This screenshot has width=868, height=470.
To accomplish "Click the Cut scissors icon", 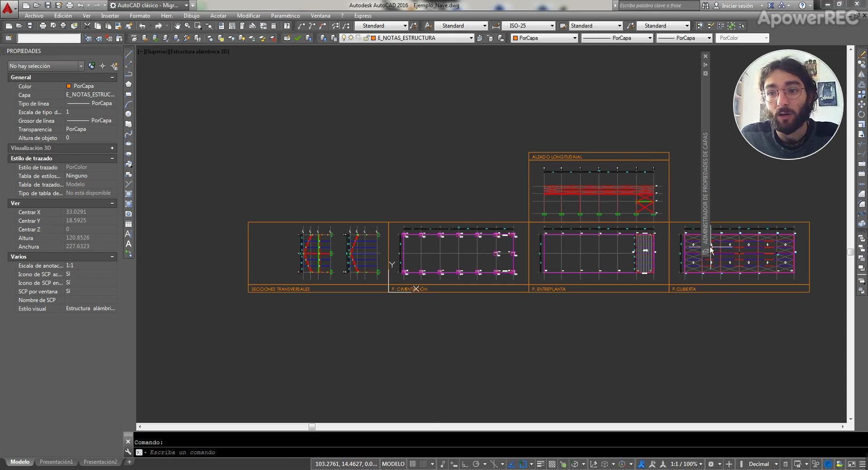I will [x=87, y=26].
